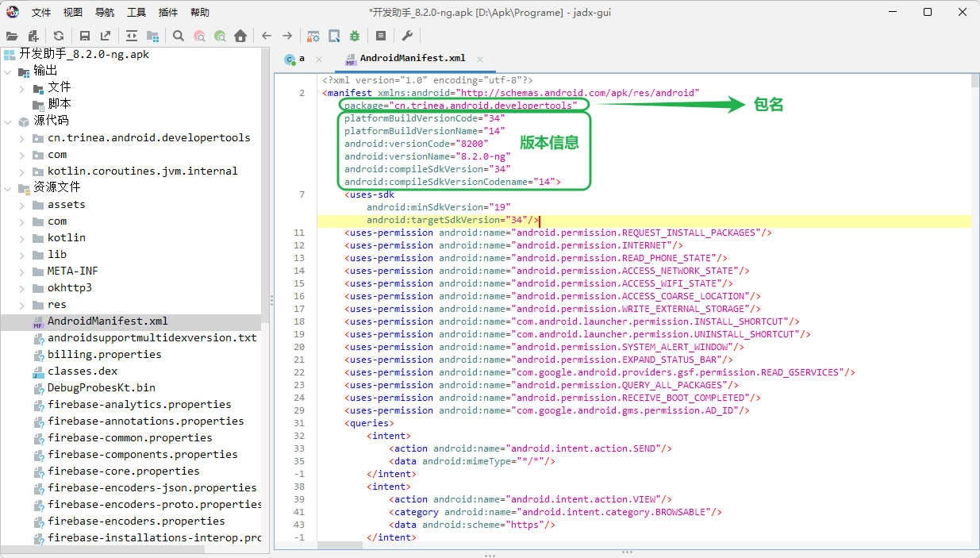Reload the loaded files with the refresh icon
Viewport: 980px width, 558px height.
[59, 36]
